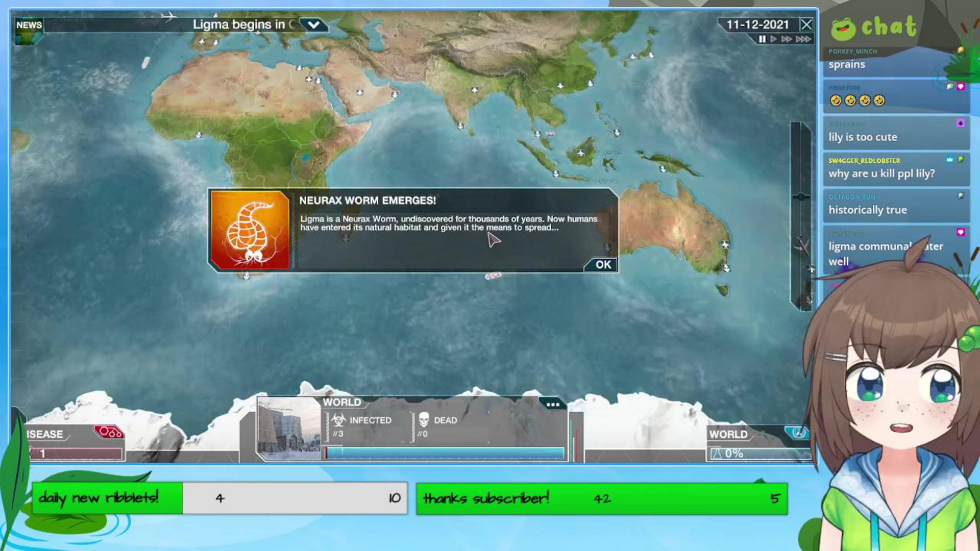980x551 pixels.
Task: Open the NEWS panel button
Action: click(29, 25)
